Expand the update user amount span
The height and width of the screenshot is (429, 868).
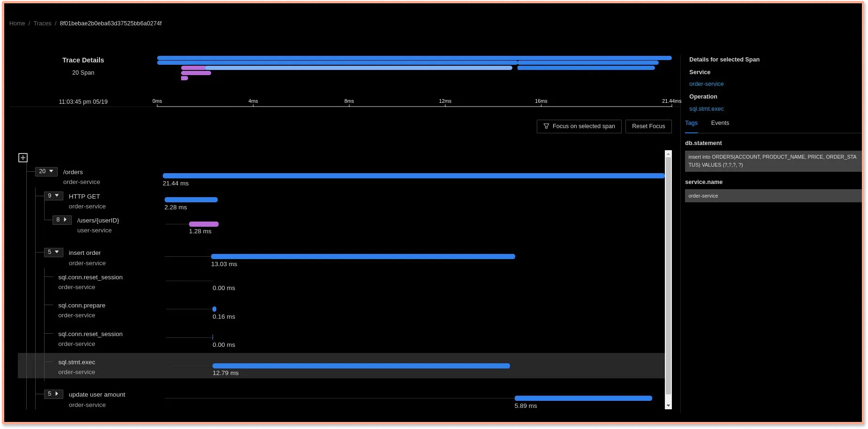click(x=53, y=394)
